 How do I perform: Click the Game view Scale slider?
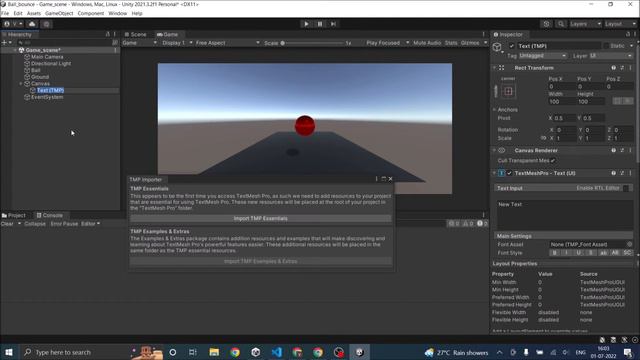[312, 43]
